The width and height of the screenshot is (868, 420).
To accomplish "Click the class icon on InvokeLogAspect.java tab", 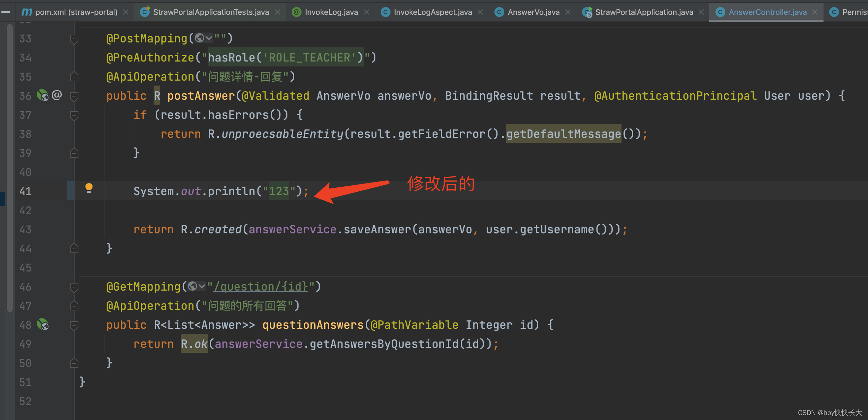I will pos(385,12).
